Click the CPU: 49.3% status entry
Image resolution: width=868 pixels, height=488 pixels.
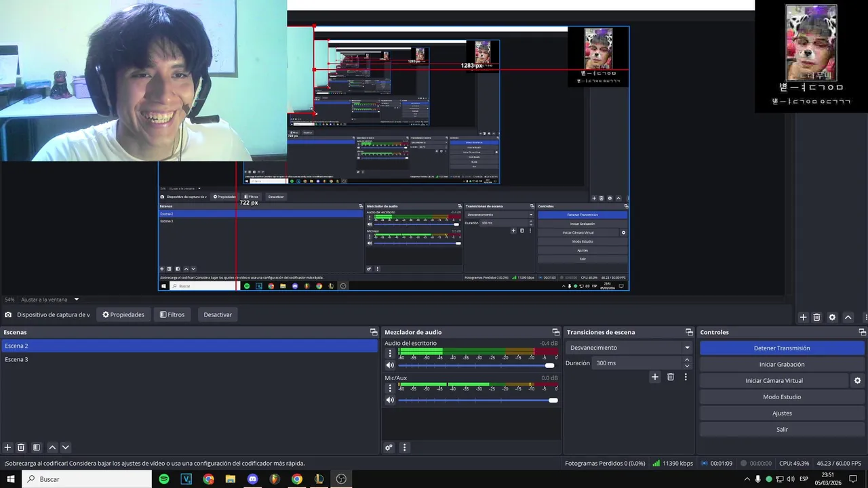coord(794,464)
